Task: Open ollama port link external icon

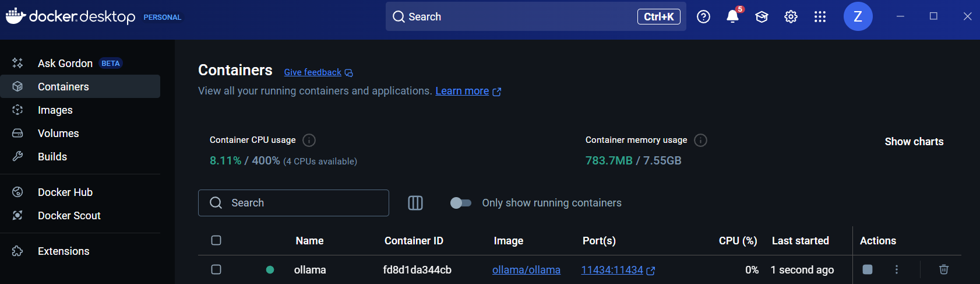Action: pos(651,271)
